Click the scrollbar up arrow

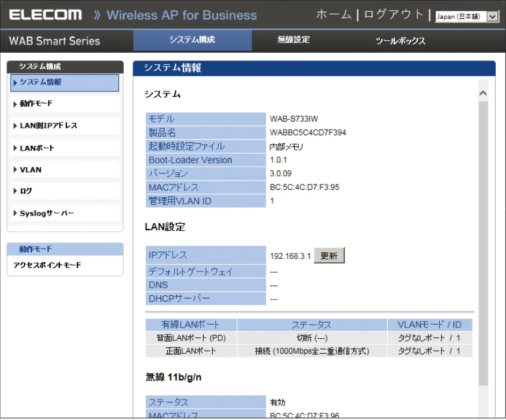[483, 93]
